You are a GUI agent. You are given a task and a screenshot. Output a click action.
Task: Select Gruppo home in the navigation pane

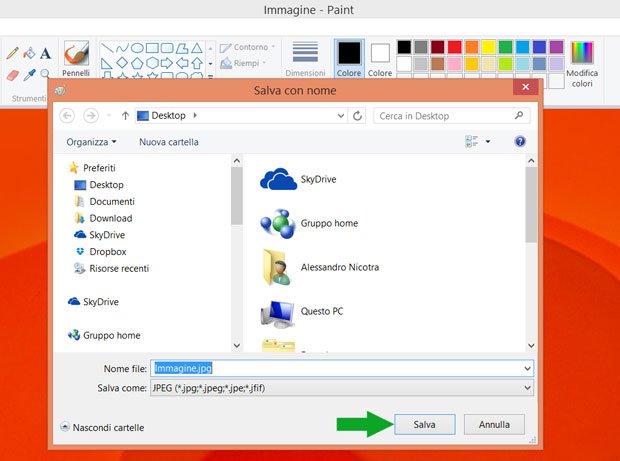[x=104, y=336]
